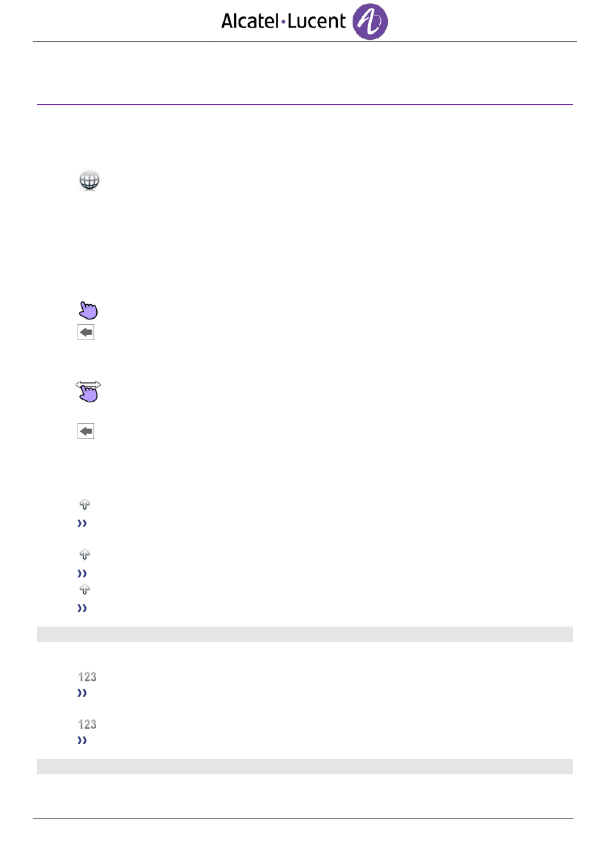Click the back arrow below the swiping hand
This screenshot has width=609, height=868.
click(86, 431)
